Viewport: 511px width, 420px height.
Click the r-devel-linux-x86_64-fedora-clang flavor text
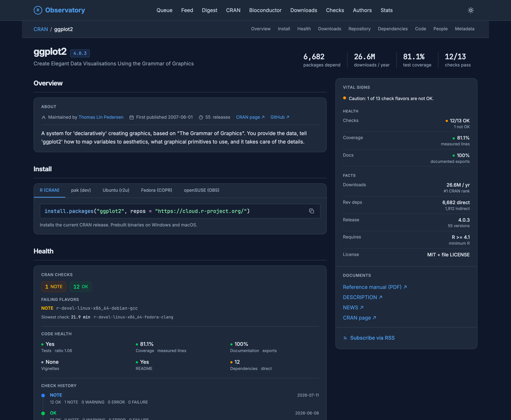click(133, 317)
